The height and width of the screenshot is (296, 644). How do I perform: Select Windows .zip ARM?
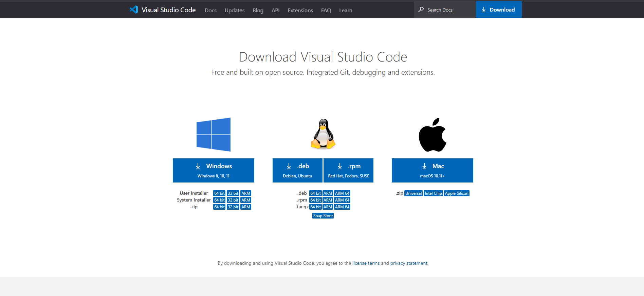(x=246, y=207)
